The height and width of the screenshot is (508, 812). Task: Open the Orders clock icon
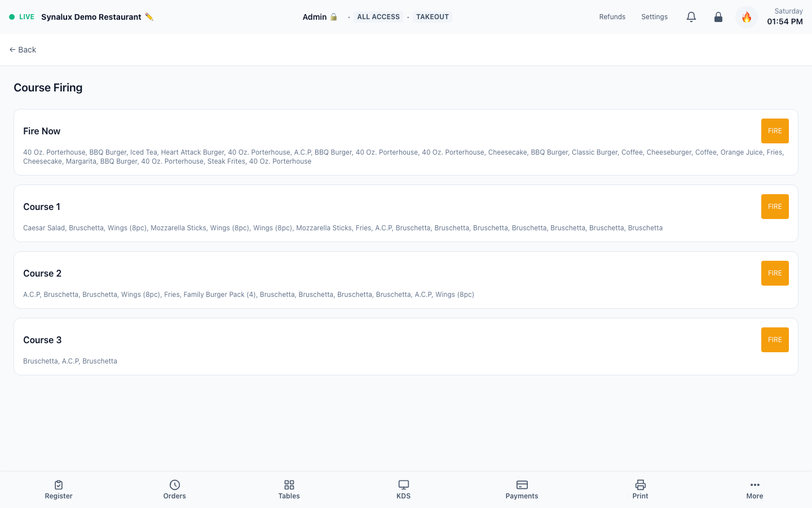pyautogui.click(x=175, y=485)
